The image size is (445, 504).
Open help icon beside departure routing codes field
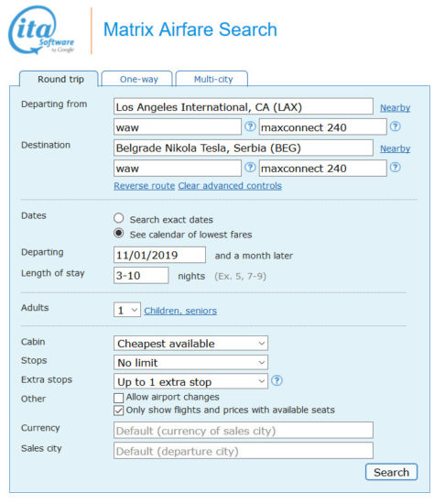point(250,126)
